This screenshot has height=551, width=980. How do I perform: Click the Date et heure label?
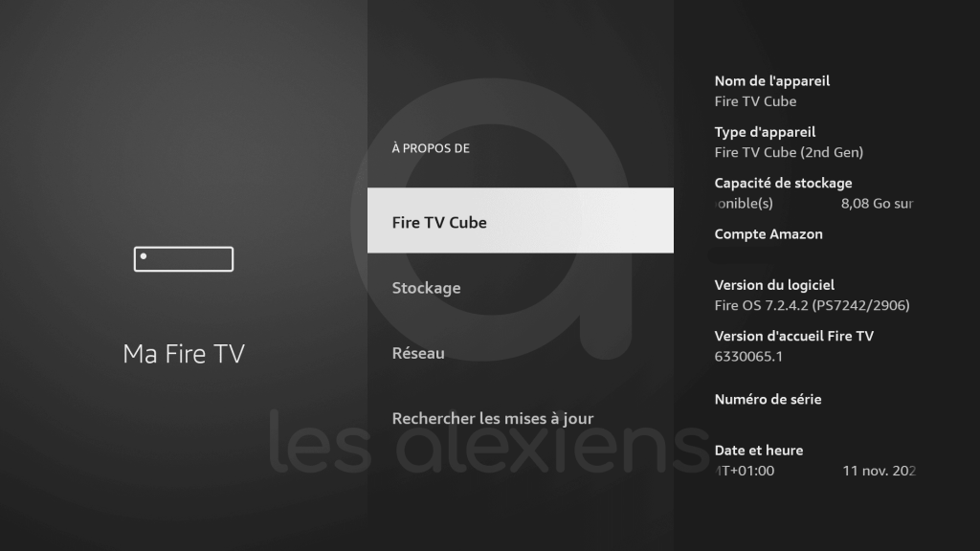coord(759,451)
